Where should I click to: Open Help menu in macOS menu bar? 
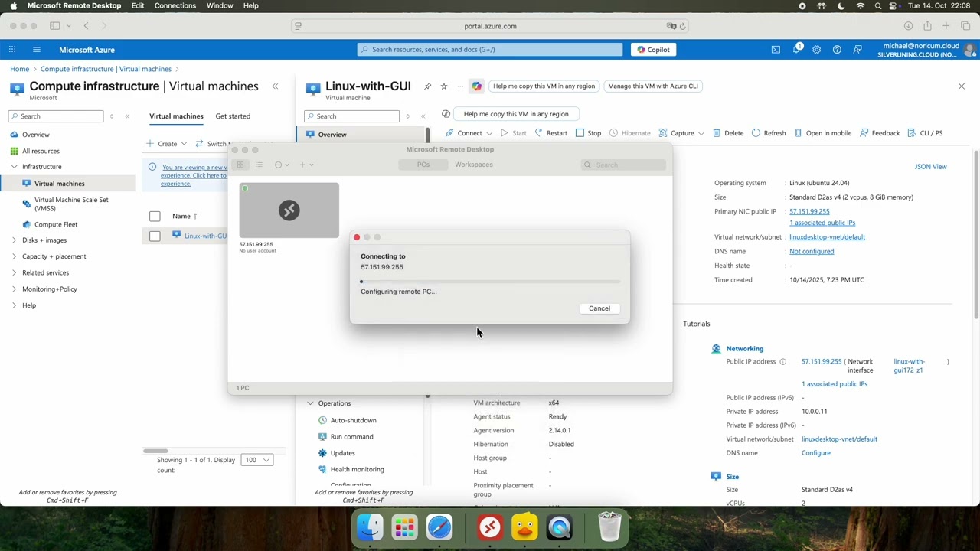[x=251, y=5]
